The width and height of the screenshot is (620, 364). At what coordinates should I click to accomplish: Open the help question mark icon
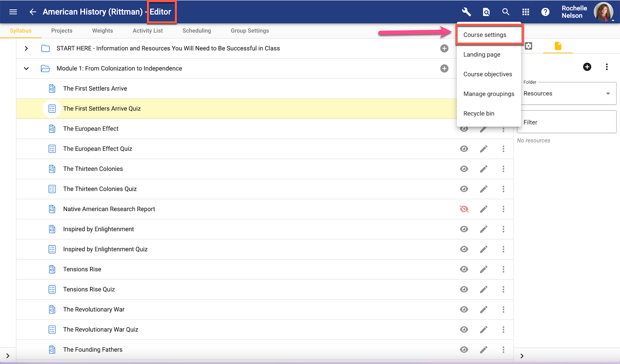point(545,12)
